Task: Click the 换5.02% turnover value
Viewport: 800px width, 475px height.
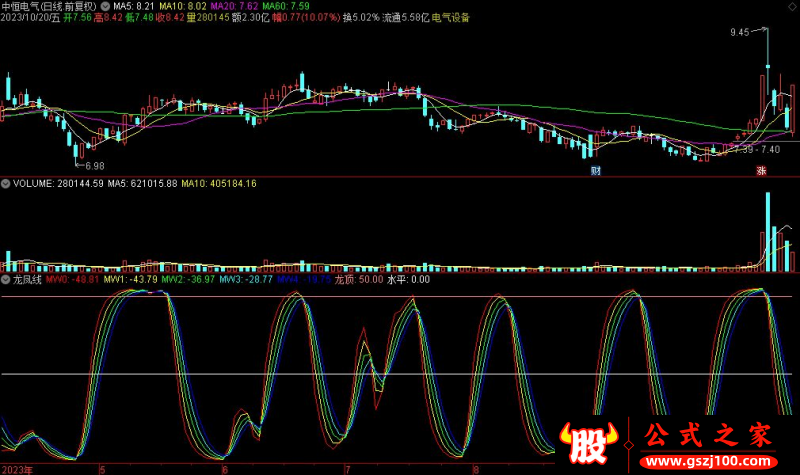Action: (x=361, y=18)
